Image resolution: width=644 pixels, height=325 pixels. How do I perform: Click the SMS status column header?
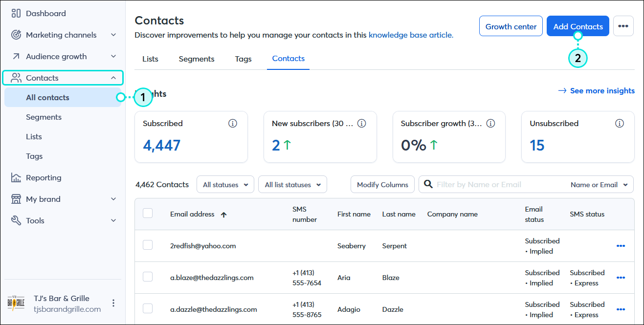click(x=587, y=214)
